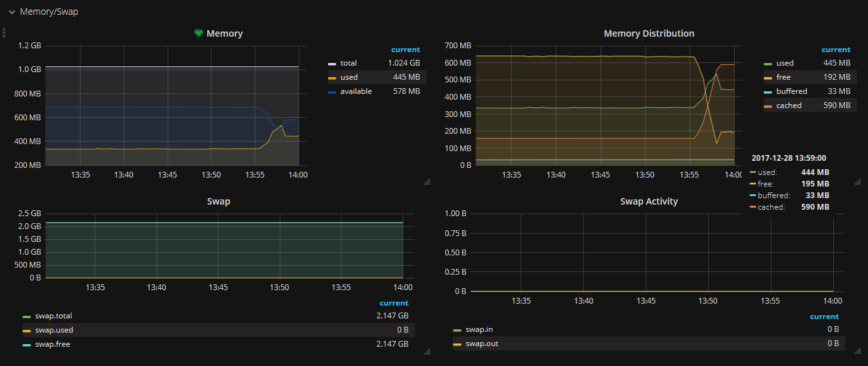
Task: Click the row drag handle dots icon
Action: tap(4, 32)
